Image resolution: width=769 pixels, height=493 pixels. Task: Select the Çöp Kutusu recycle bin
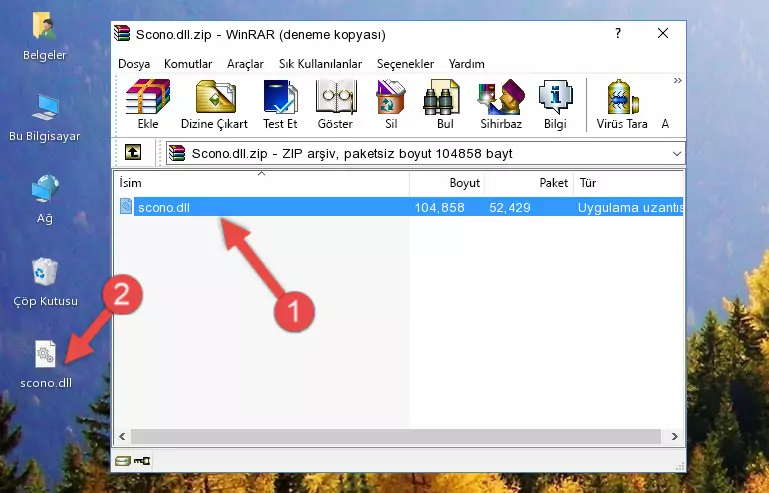click(x=45, y=283)
